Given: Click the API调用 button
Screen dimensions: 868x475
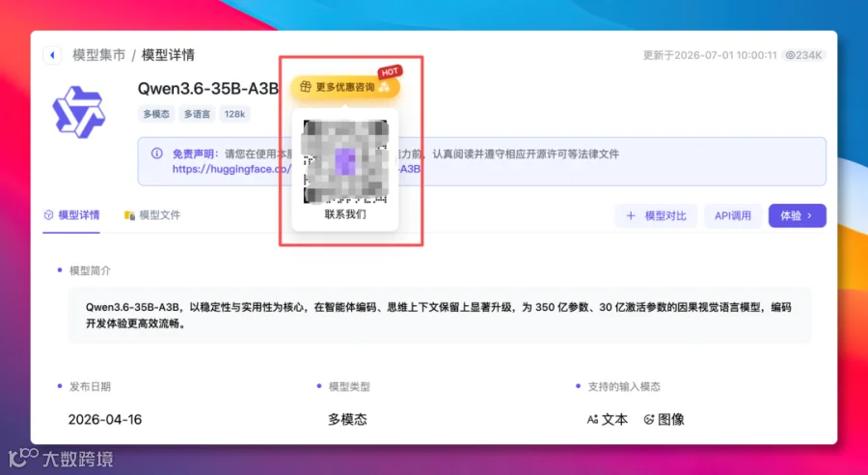Looking at the screenshot, I should tap(733, 216).
